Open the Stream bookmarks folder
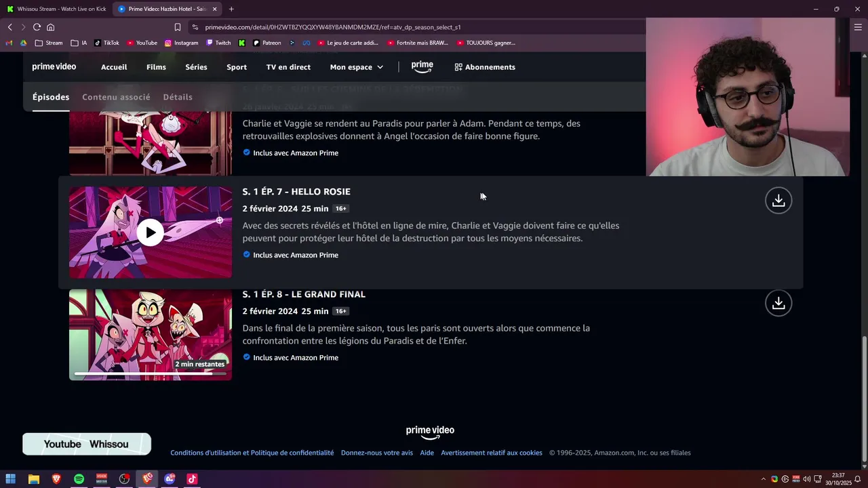 click(49, 43)
